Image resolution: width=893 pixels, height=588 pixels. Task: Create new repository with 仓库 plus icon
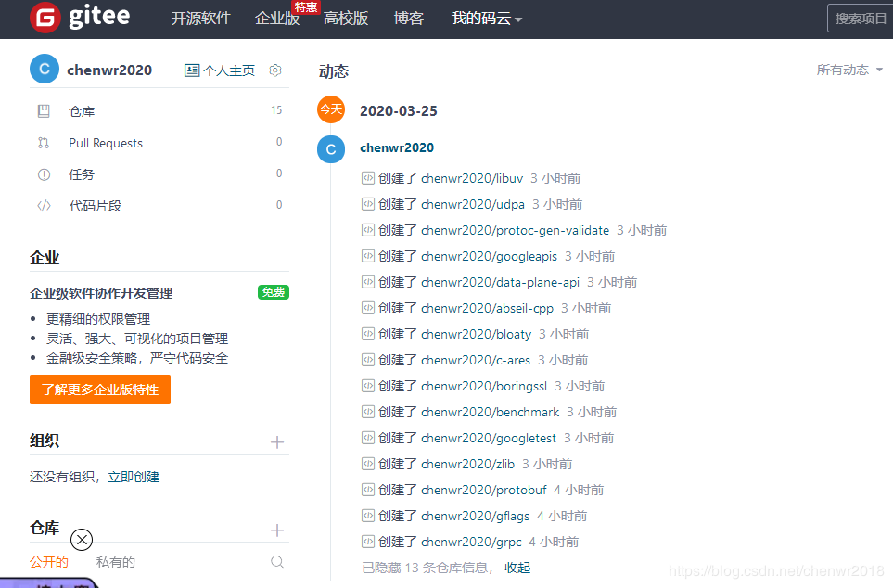pyautogui.click(x=277, y=530)
